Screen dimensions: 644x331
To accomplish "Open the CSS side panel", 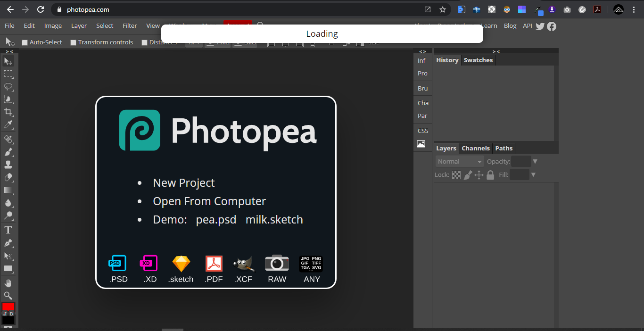I will tap(423, 131).
